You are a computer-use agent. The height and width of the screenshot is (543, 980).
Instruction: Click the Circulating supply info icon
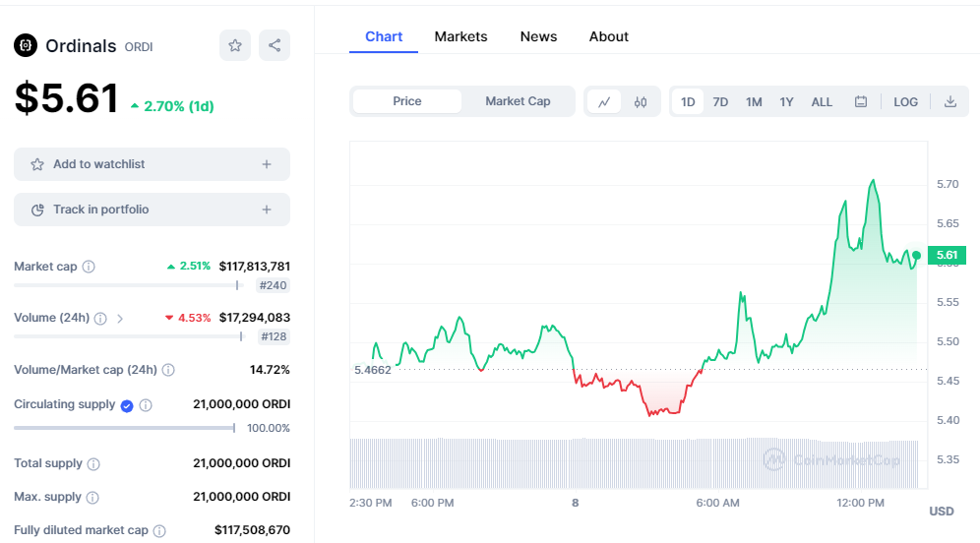pos(146,405)
